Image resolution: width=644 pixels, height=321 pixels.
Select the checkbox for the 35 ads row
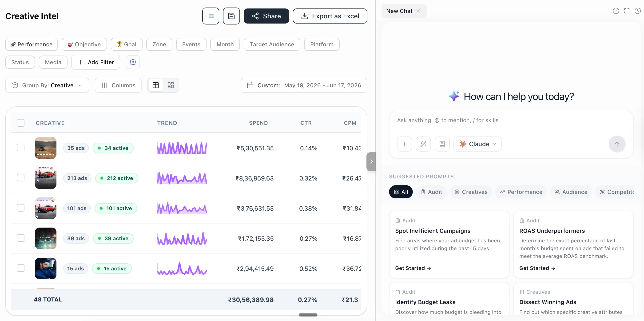[21, 148]
